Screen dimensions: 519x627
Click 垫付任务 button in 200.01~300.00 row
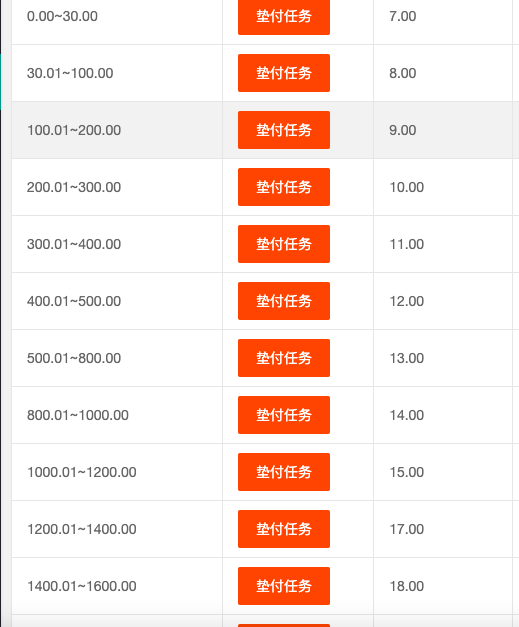click(x=284, y=187)
